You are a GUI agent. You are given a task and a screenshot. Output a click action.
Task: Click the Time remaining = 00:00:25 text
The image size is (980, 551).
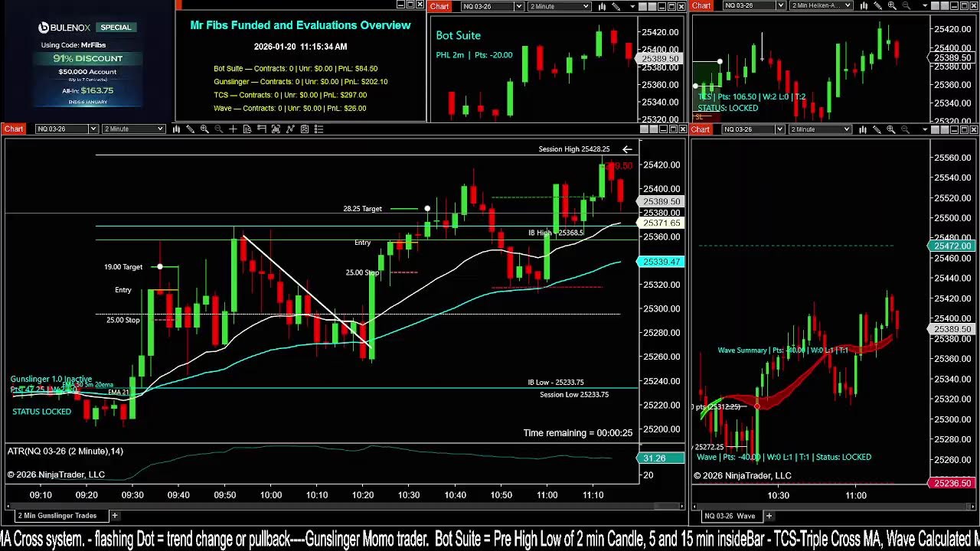point(578,433)
